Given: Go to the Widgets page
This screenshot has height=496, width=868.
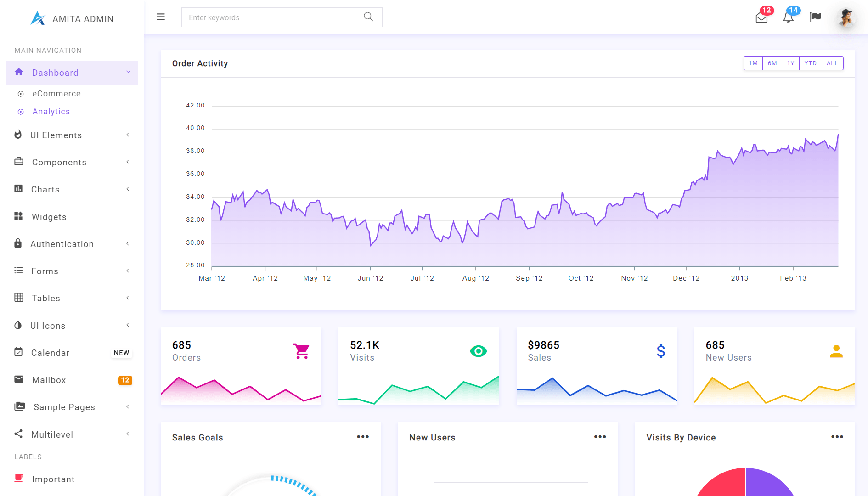Looking at the screenshot, I should click(x=49, y=217).
